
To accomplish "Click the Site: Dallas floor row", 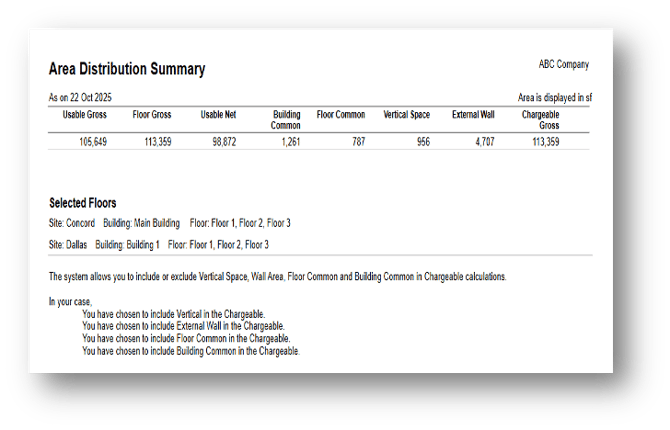I will [x=158, y=244].
